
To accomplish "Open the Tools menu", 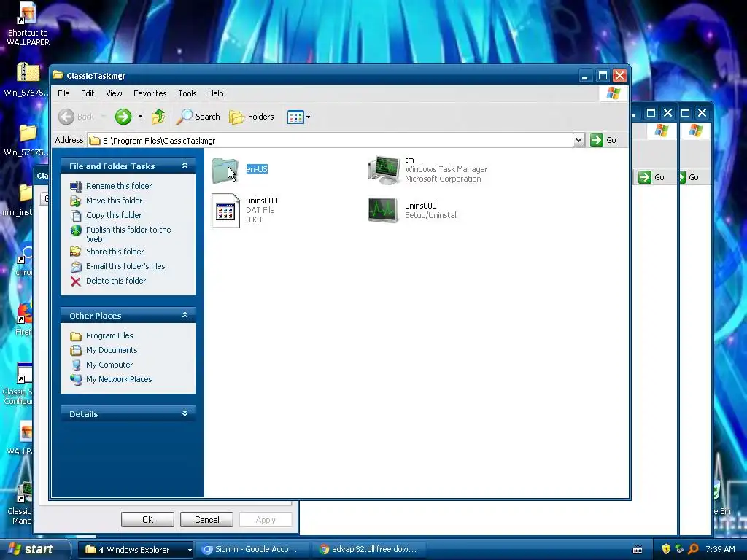I will (187, 93).
